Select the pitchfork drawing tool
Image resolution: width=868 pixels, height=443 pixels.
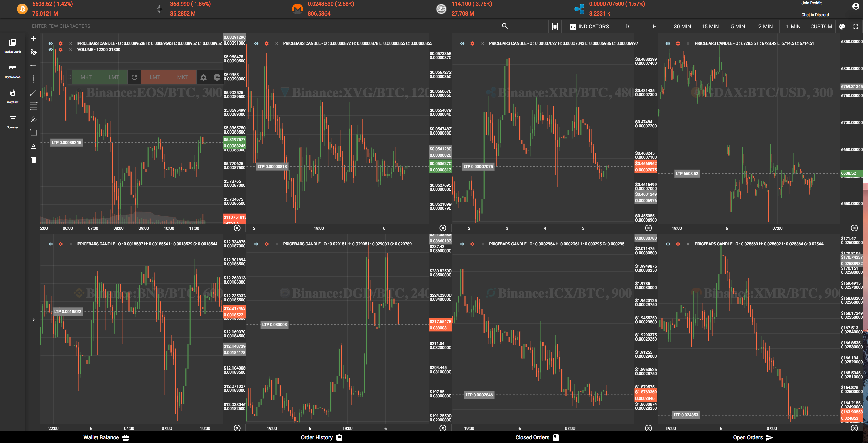pyautogui.click(x=34, y=119)
